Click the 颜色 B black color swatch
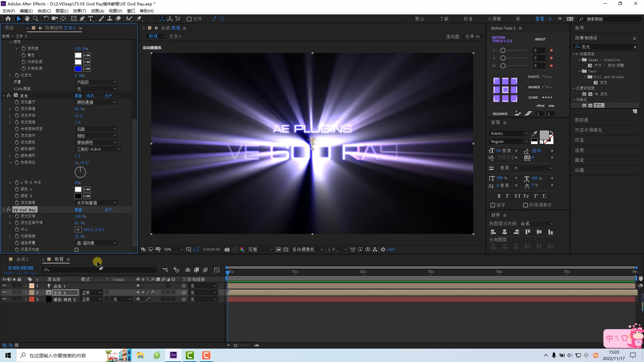This screenshot has width=644, height=362. 78,196
